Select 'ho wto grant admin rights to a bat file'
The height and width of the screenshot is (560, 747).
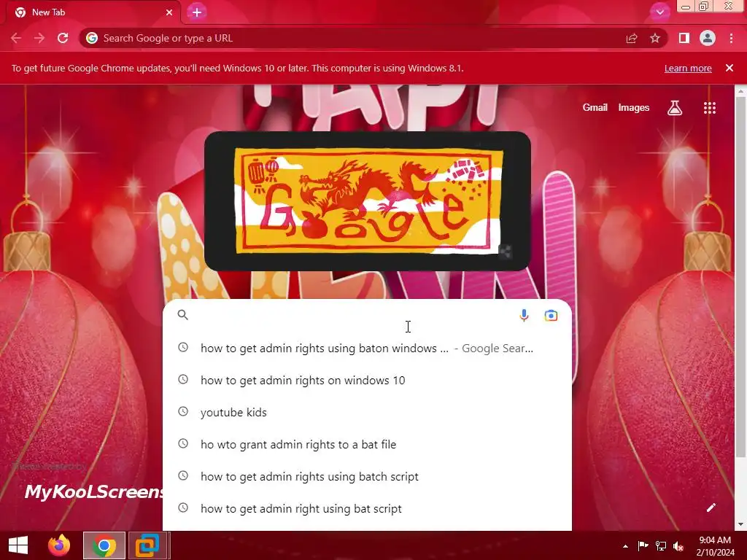367,444
